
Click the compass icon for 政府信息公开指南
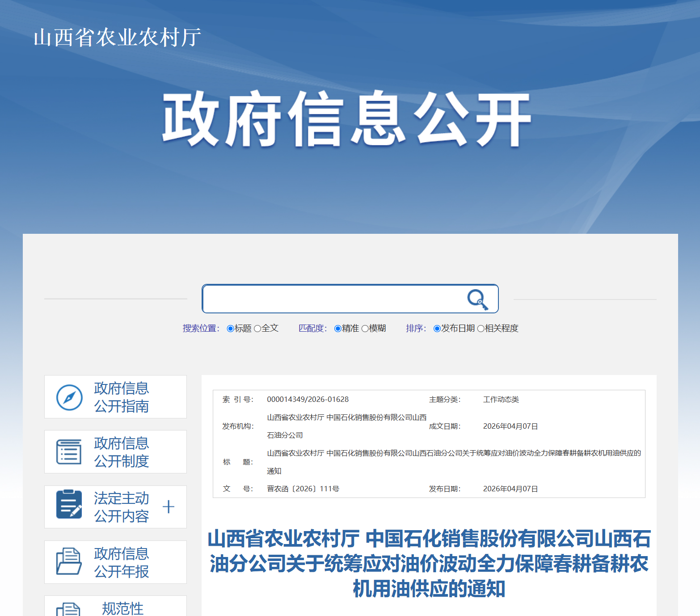69,397
